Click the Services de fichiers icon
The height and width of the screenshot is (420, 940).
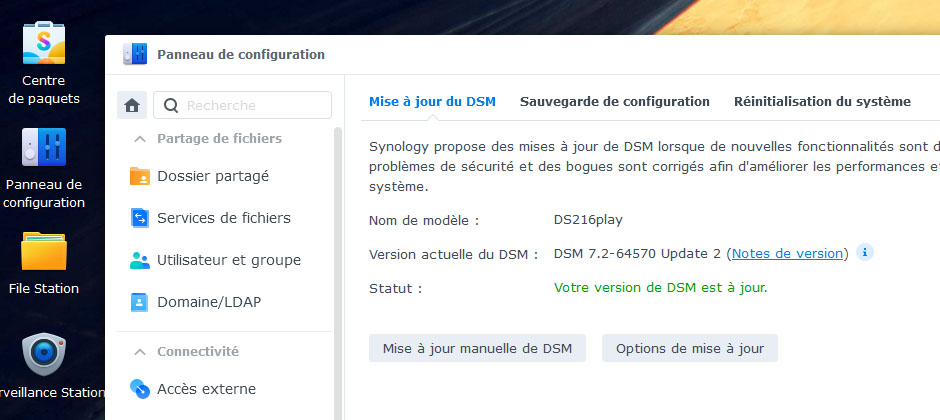tap(140, 218)
